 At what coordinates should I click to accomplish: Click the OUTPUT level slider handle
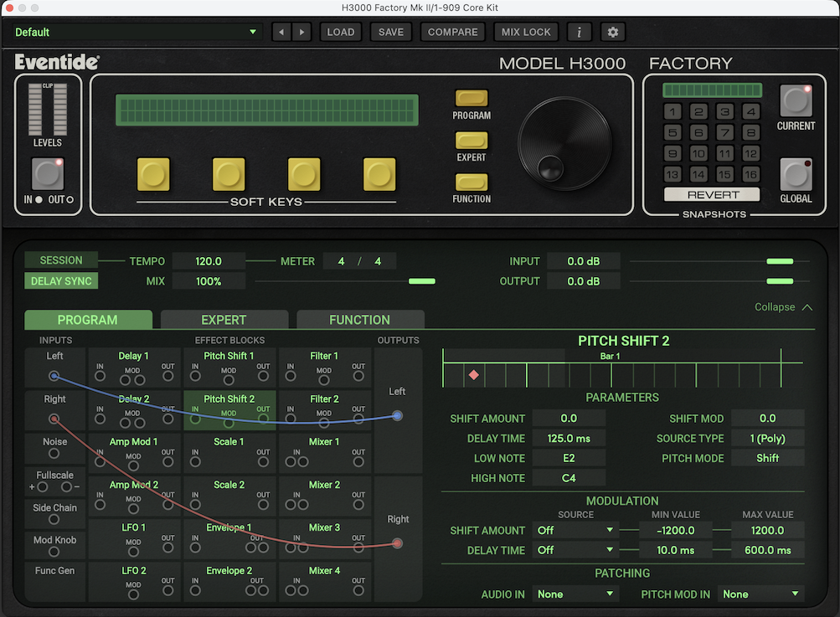pyautogui.click(x=780, y=281)
